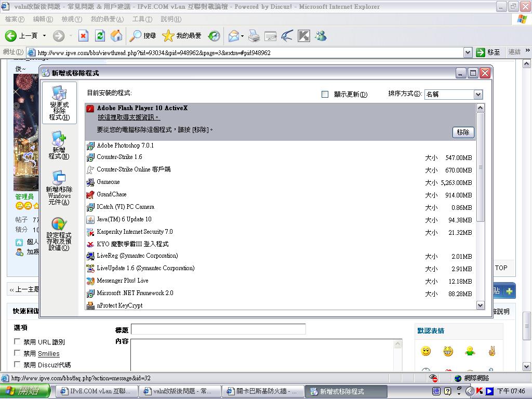Click the Counter-Strike Online client icon
The image size is (532, 399).
tap(90, 170)
